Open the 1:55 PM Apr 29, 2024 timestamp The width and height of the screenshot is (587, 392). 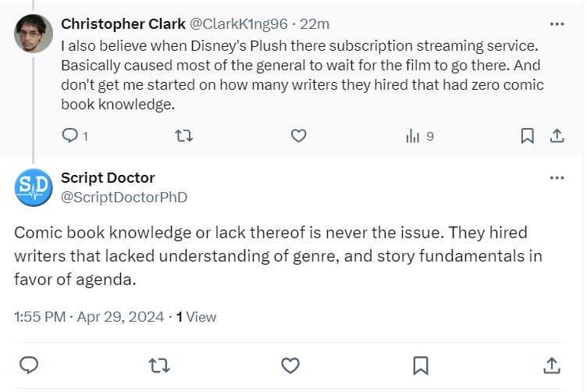(x=89, y=317)
